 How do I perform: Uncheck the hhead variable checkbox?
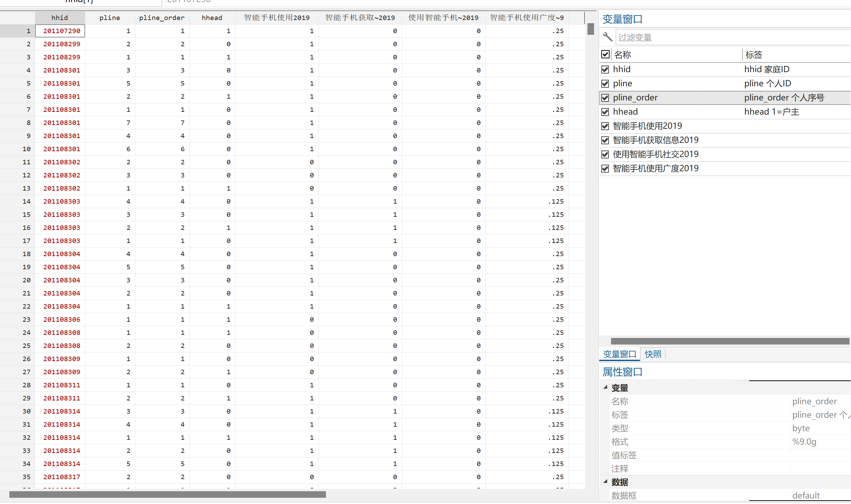(605, 112)
